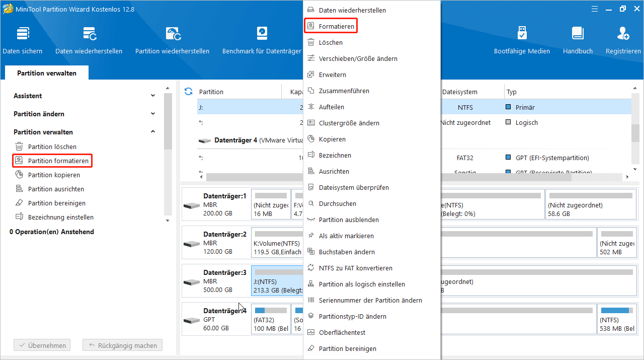Launch Daten wiederherstellen from toolbar
644x360 pixels.
(89, 40)
